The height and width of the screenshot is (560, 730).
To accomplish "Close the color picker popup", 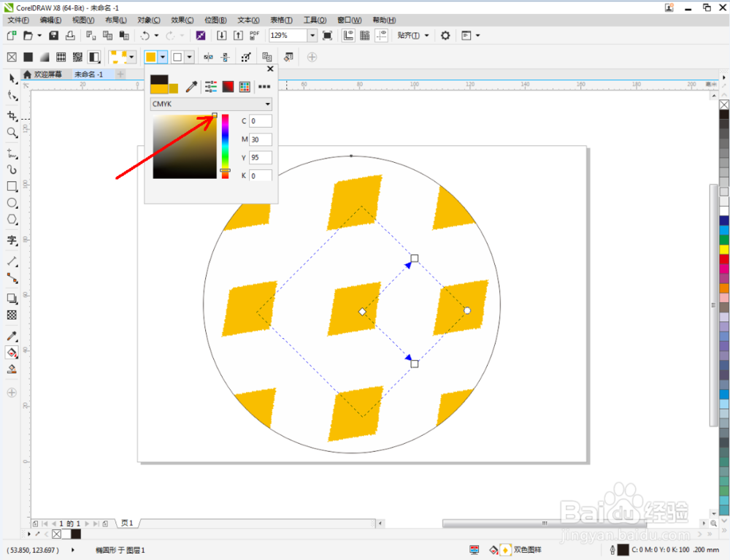I will click(x=270, y=69).
